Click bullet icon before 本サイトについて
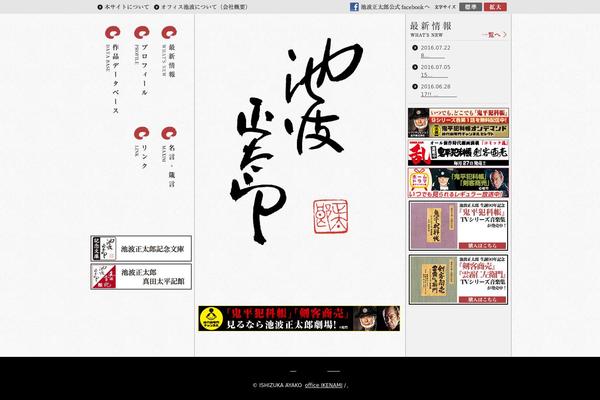The height and width of the screenshot is (400, 600). (x=100, y=7)
